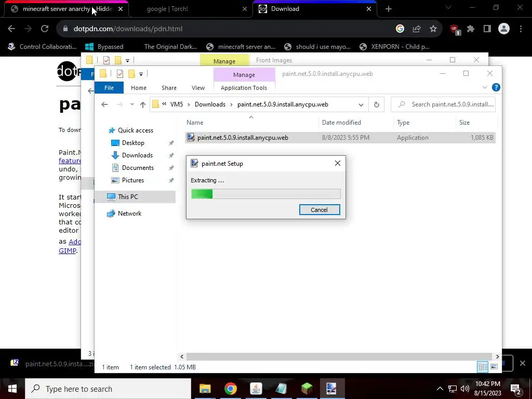This screenshot has width=532, height=399.
Task: Show hidden system tray icons
Action: click(440, 389)
